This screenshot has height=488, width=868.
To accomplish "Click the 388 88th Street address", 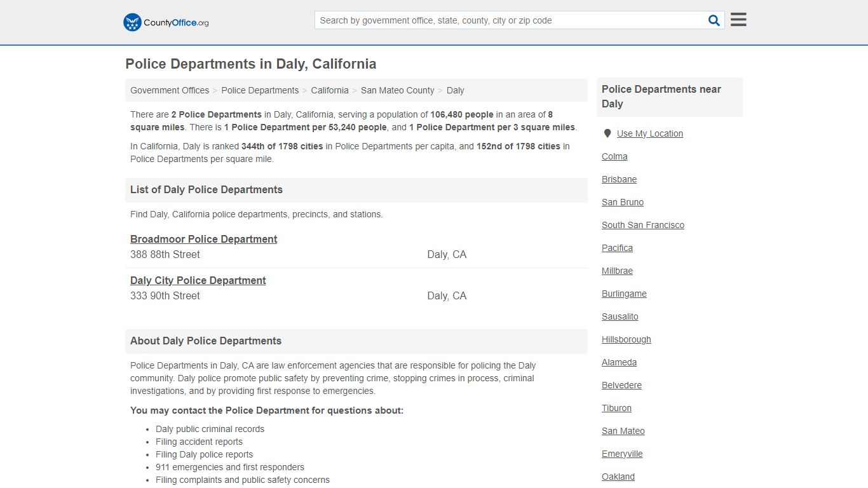I will click(165, 254).
